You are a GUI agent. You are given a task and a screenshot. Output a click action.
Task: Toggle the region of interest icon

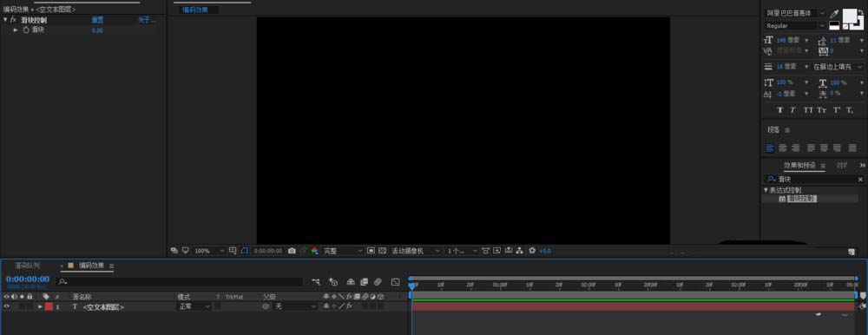371,251
